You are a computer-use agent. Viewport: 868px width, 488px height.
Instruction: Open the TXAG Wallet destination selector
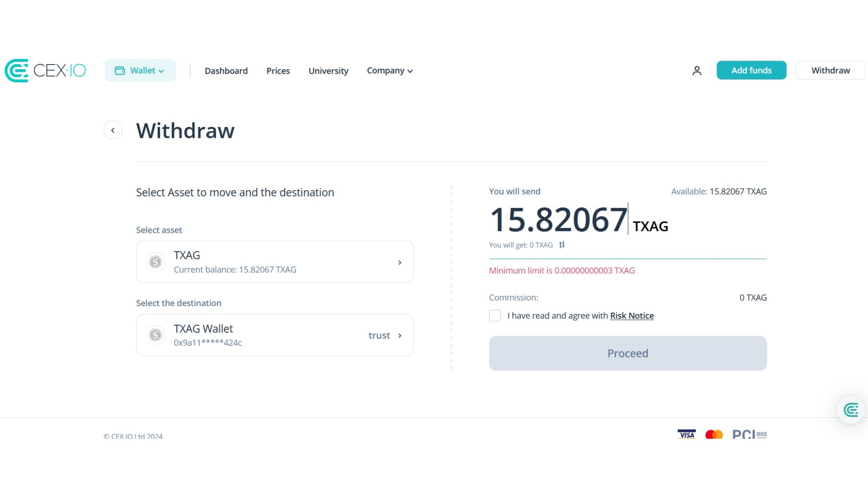pyautogui.click(x=275, y=335)
